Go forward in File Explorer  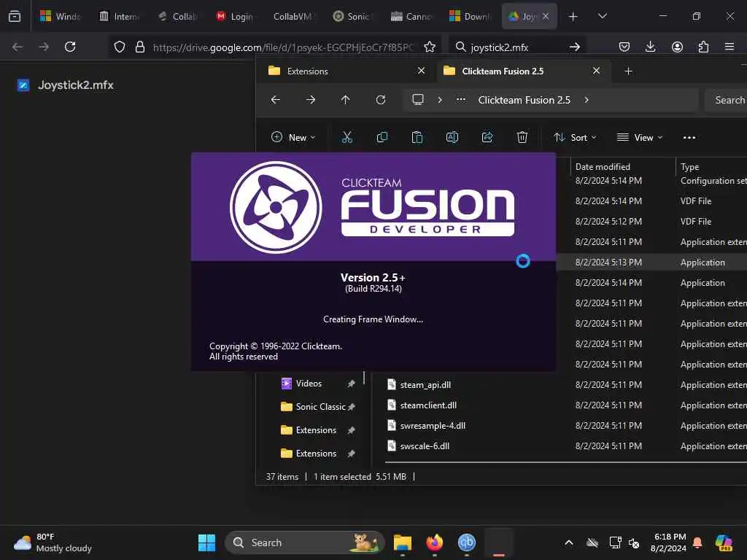[311, 100]
